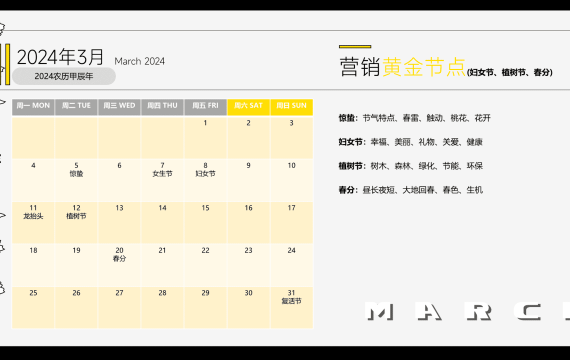This screenshot has height=360, width=570.
Task: Click the 女生节 label under date 7
Action: [x=162, y=174]
